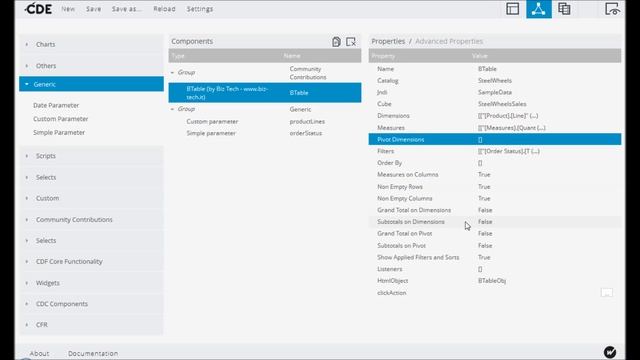Open the Layout panel icon
Image resolution: width=640 pixels, height=360 pixels.
(x=513, y=9)
